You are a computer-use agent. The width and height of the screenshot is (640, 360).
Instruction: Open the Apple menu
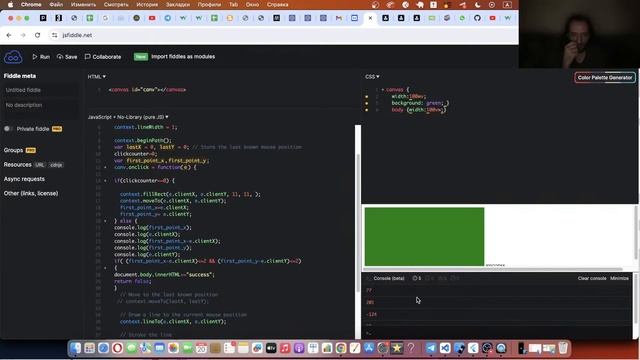(10, 4)
